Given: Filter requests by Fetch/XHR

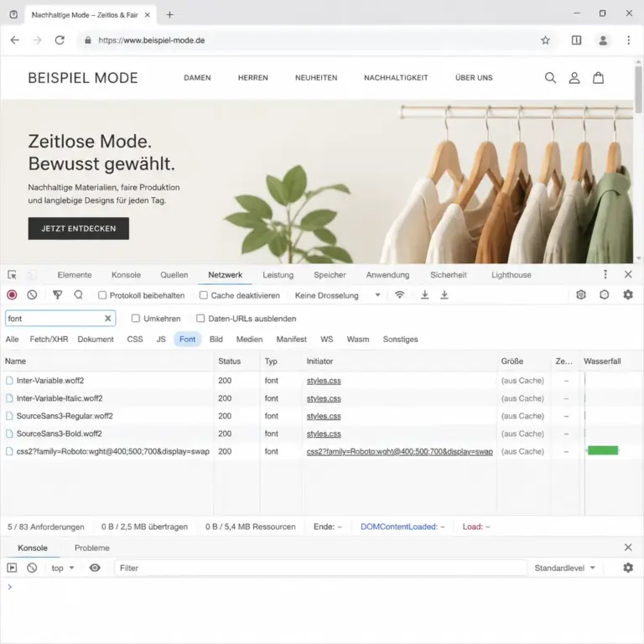Looking at the screenshot, I should (x=49, y=340).
